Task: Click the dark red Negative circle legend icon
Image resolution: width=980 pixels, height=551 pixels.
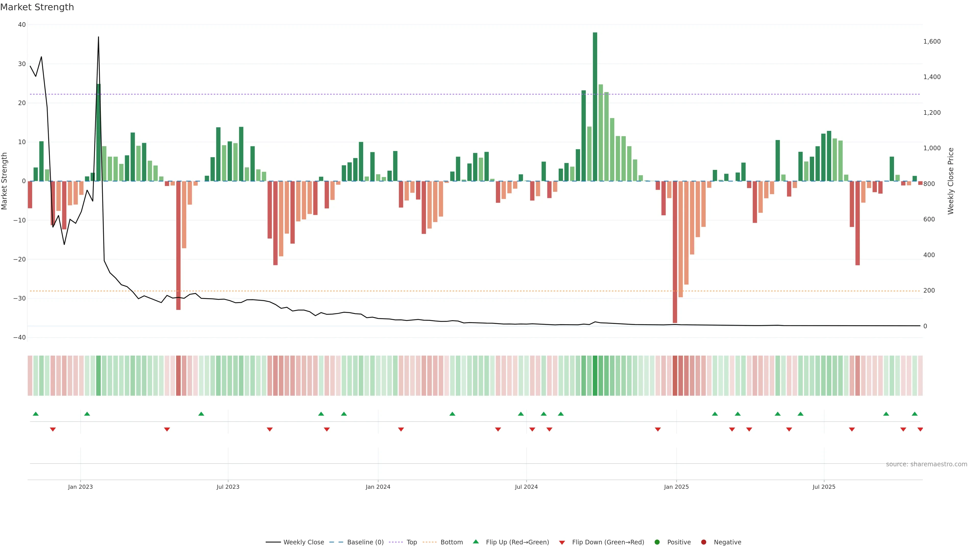Action: (703, 542)
